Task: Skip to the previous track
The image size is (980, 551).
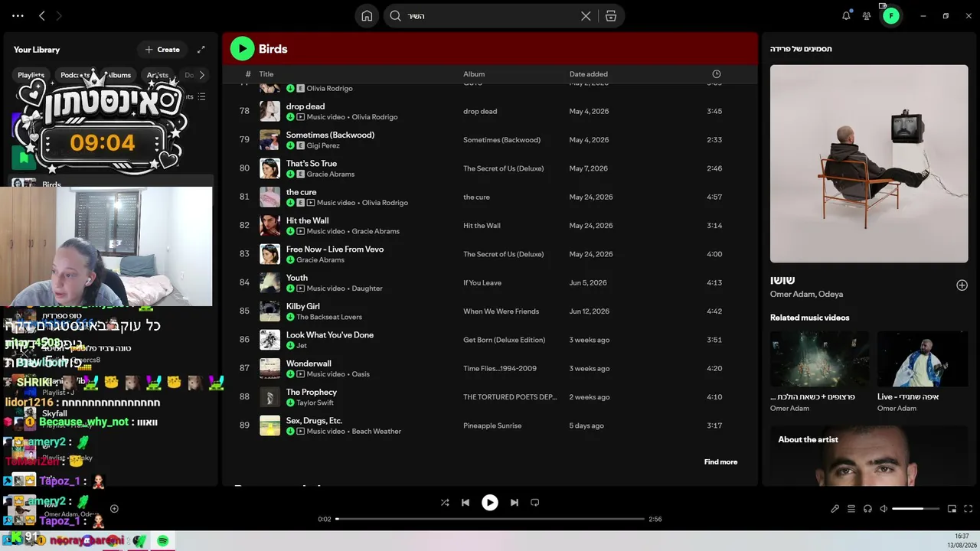Action: pyautogui.click(x=465, y=503)
